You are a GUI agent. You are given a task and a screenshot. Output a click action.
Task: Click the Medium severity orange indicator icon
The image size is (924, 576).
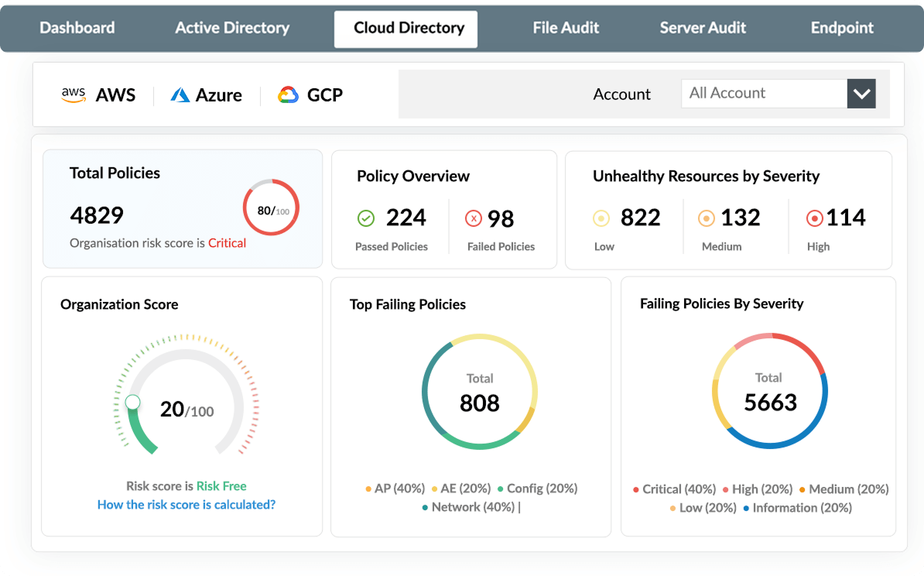pos(707,218)
